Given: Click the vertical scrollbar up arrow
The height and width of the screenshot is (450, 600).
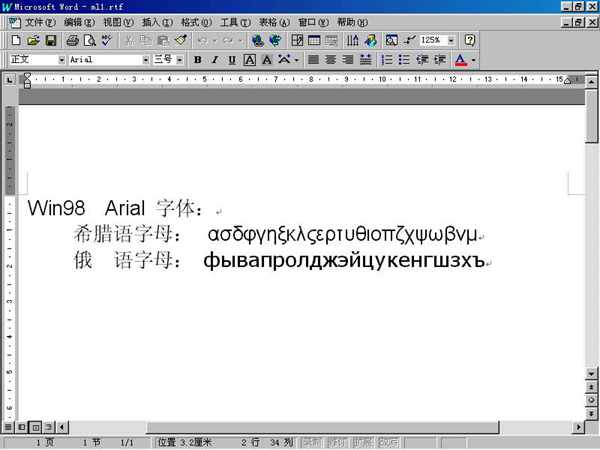Looking at the screenshot, I should pos(591,81).
